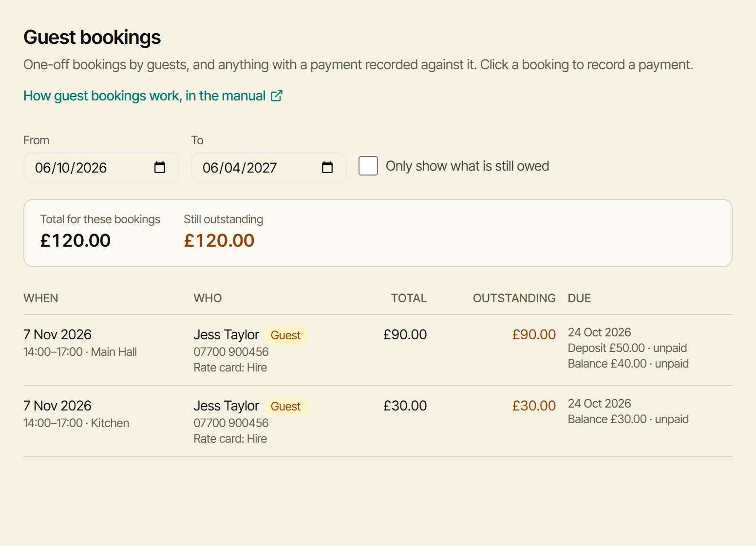The image size is (756, 546).
Task: Click the Still outstanding £120.00 figure
Action: pyautogui.click(x=219, y=240)
